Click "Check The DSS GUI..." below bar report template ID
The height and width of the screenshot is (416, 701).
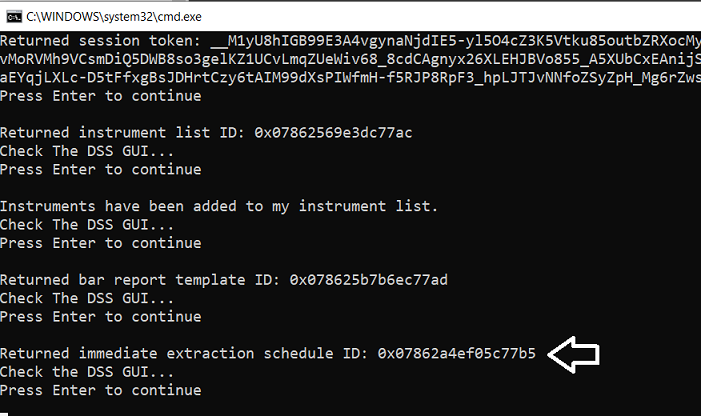point(86,298)
